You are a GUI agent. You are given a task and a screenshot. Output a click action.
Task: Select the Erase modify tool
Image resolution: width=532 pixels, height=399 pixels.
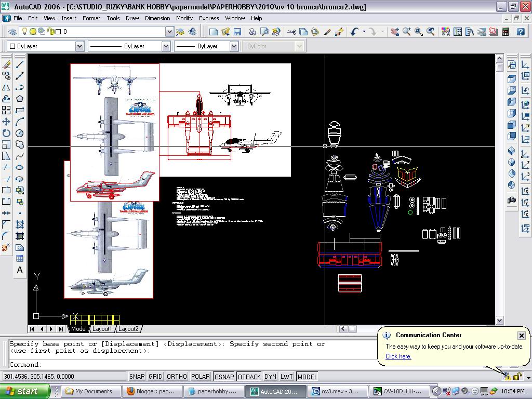[x=6, y=64]
